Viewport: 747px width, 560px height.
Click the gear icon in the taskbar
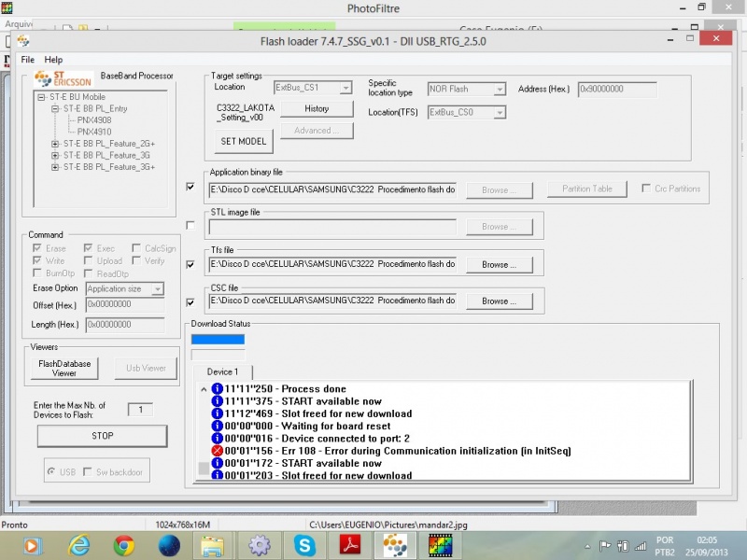pyautogui.click(x=260, y=545)
